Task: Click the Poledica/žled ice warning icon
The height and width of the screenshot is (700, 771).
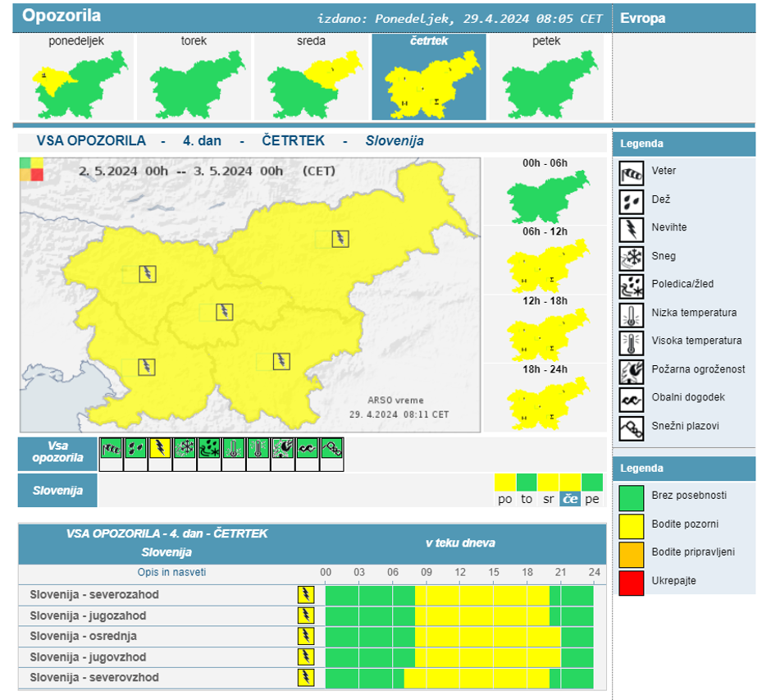Action: (631, 285)
